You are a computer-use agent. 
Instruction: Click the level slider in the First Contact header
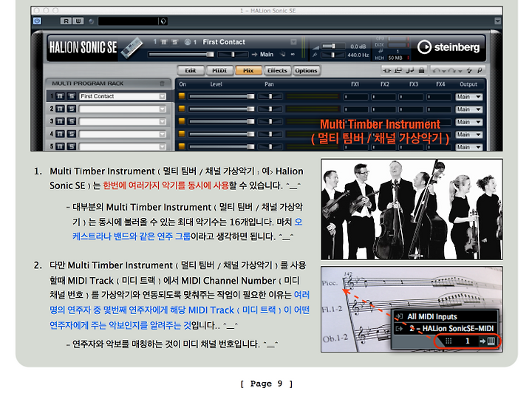(181, 54)
